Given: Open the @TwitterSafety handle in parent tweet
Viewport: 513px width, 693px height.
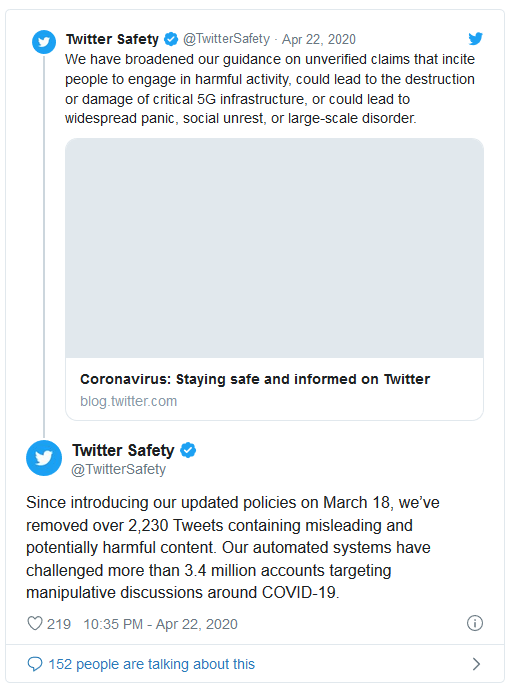Looking at the screenshot, I should click(x=226, y=39).
